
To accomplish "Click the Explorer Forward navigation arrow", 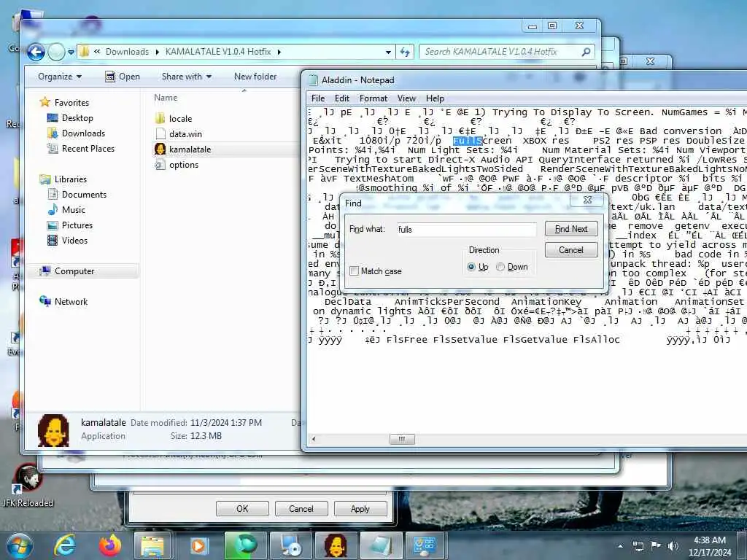I will coord(56,52).
